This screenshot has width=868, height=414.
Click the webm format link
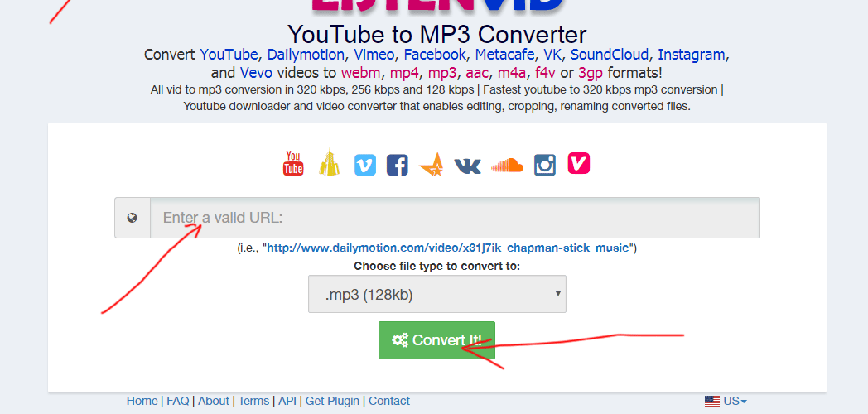point(360,73)
